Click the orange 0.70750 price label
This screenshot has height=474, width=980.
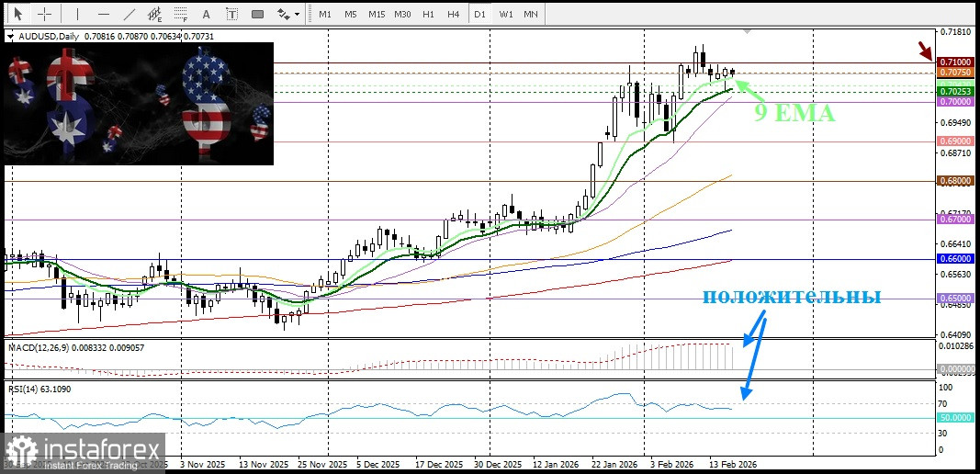[x=955, y=73]
